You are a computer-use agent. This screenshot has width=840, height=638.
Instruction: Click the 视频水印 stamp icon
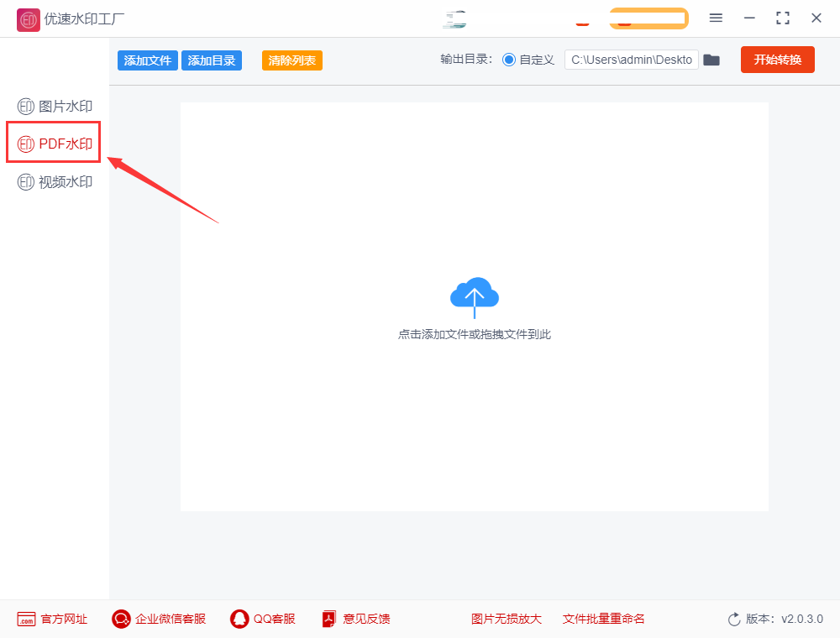[26, 182]
